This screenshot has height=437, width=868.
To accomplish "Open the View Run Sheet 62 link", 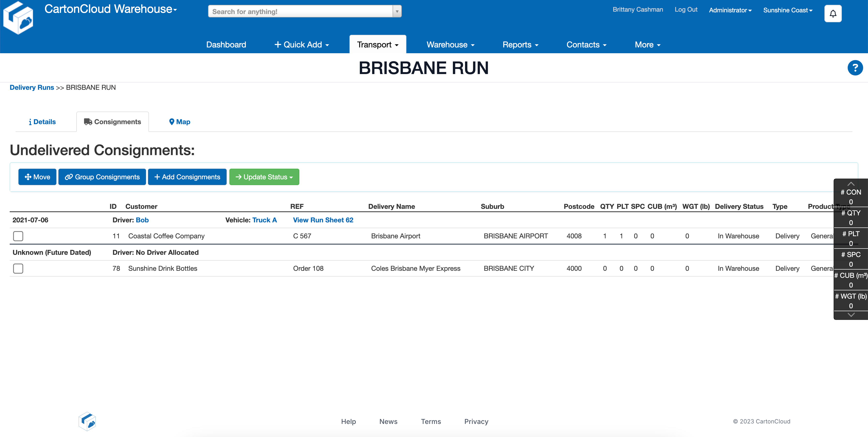I will [x=323, y=220].
